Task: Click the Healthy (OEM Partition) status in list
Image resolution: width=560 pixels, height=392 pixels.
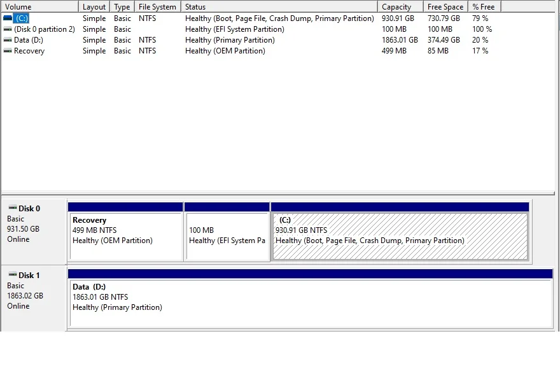Action: tap(225, 51)
